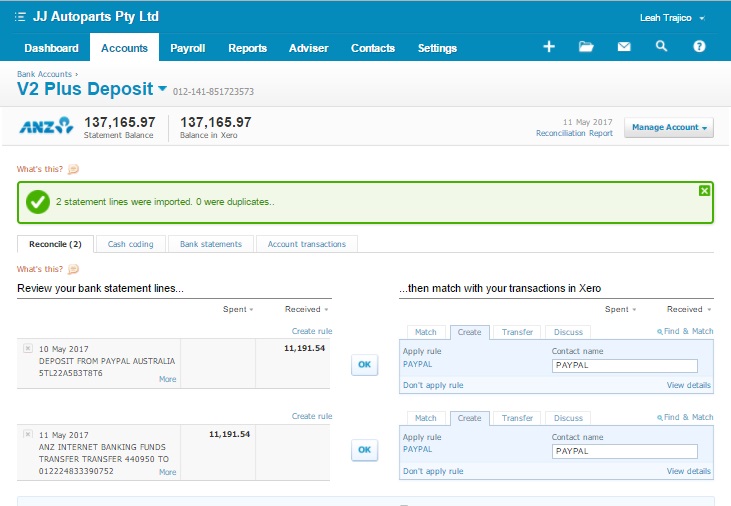View details for the 11 May transaction

(x=689, y=471)
